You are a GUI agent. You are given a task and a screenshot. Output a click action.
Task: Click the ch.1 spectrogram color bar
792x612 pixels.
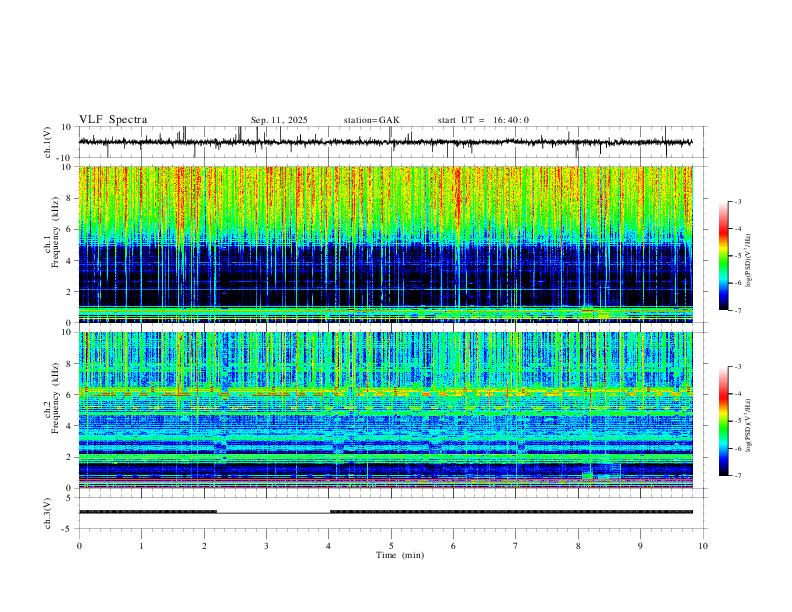[x=724, y=256]
